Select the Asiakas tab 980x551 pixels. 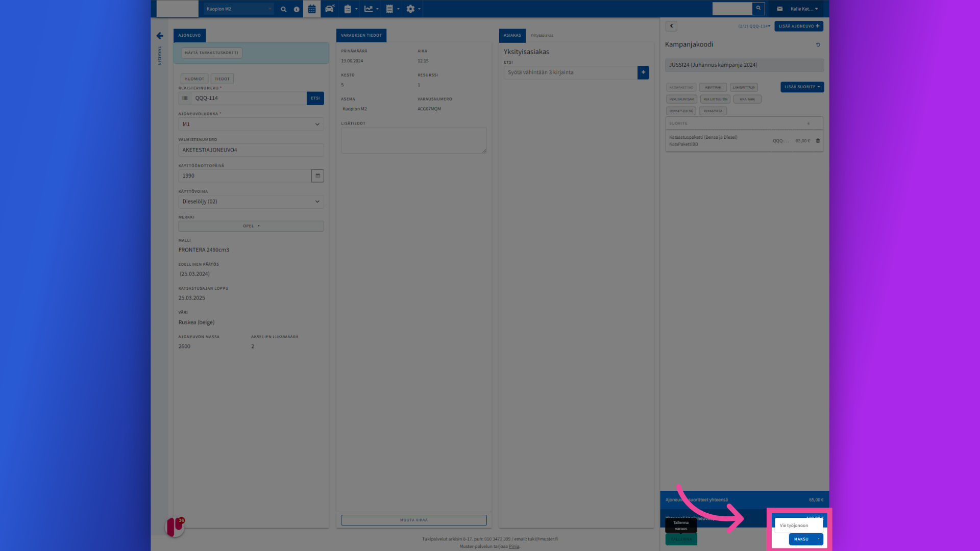pyautogui.click(x=512, y=35)
